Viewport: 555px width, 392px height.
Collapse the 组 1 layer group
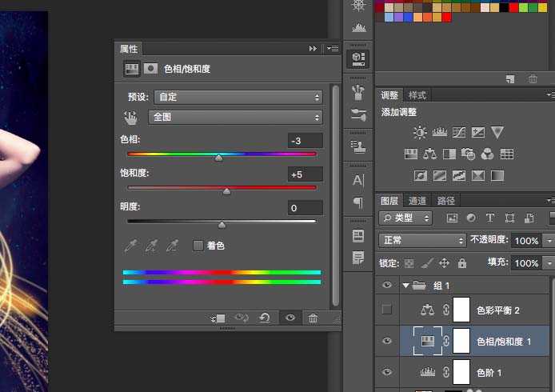click(406, 285)
